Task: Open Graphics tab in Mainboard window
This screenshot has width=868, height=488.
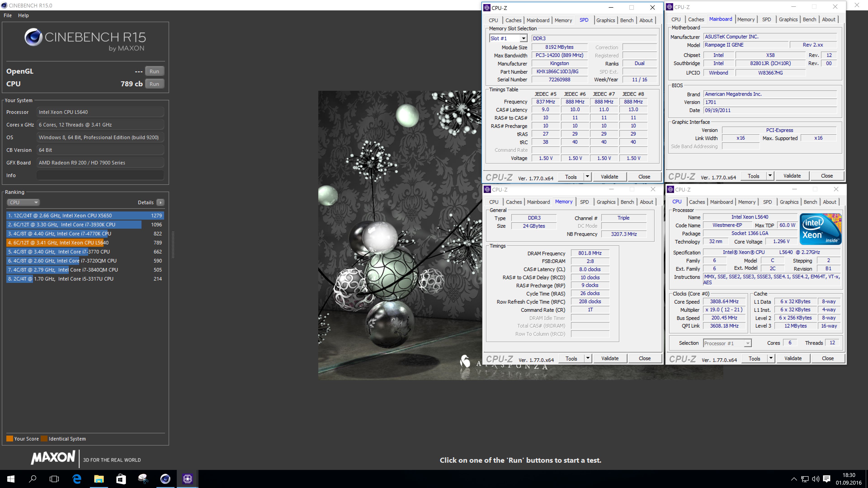Action: coord(788,19)
